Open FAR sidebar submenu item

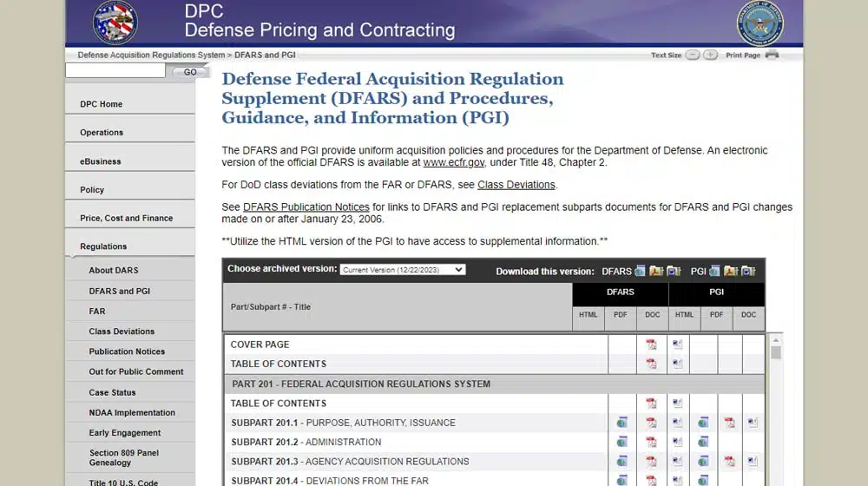(97, 311)
